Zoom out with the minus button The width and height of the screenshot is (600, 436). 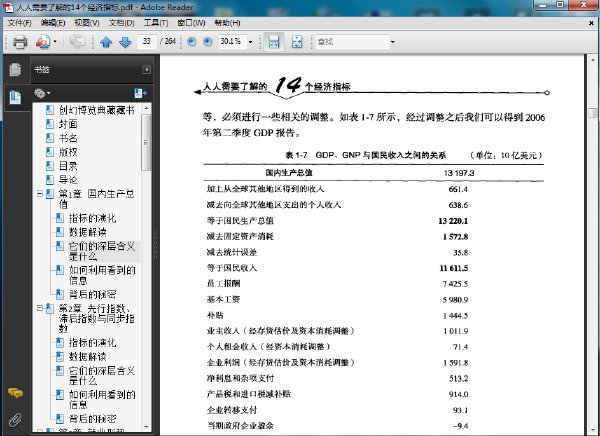192,42
